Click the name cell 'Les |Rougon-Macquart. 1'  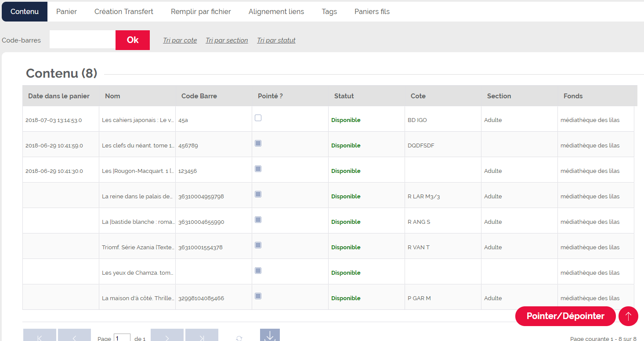pyautogui.click(x=137, y=171)
